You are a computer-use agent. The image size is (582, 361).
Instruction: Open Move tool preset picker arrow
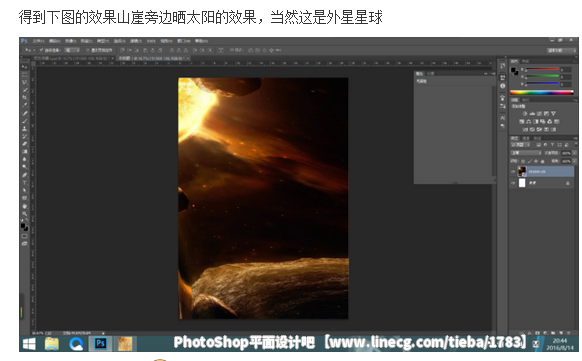pos(34,50)
